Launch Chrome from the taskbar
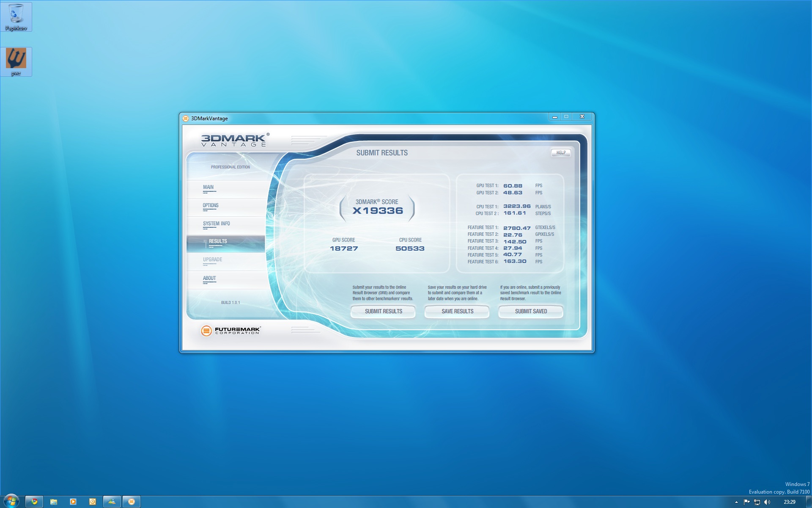 pos(34,502)
